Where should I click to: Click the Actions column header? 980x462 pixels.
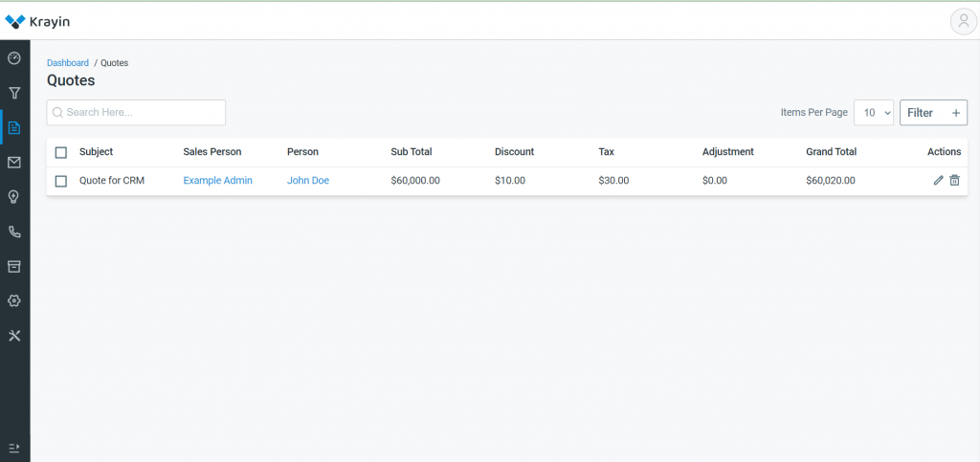(945, 152)
